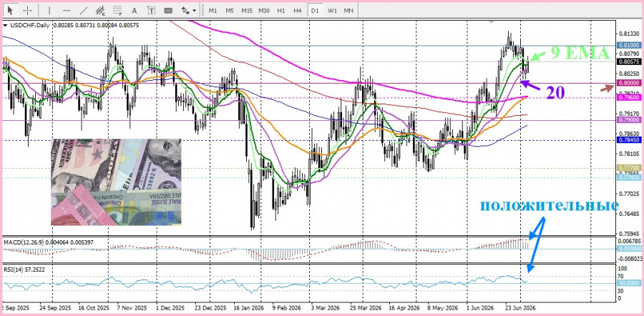Click the 16 Jan 2026 date label
Viewport: 644px width, 316px height.
[x=248, y=307]
